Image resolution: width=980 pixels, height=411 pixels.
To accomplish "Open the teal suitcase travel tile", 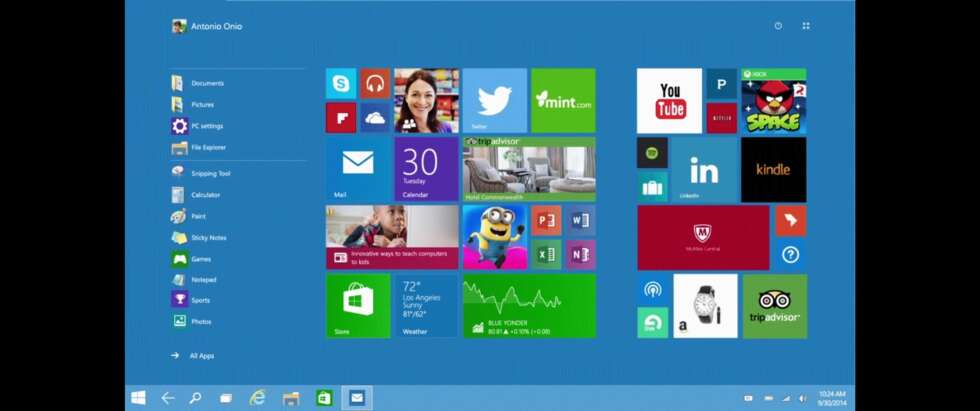I will point(652,187).
